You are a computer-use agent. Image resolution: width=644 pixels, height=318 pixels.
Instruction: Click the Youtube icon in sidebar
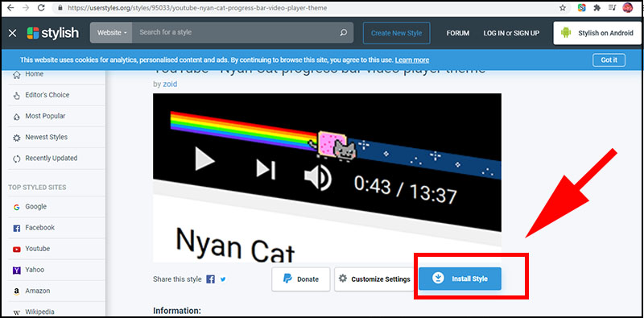[x=16, y=249]
